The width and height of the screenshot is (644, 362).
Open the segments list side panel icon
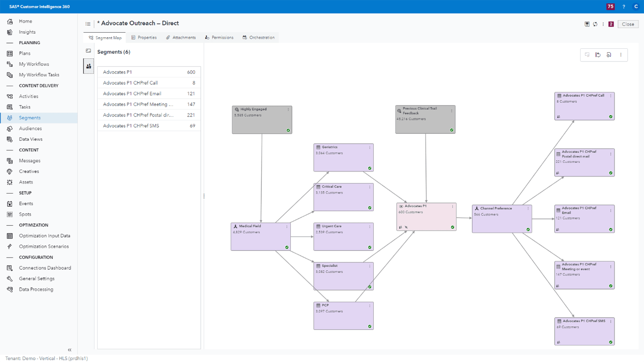pyautogui.click(x=89, y=66)
